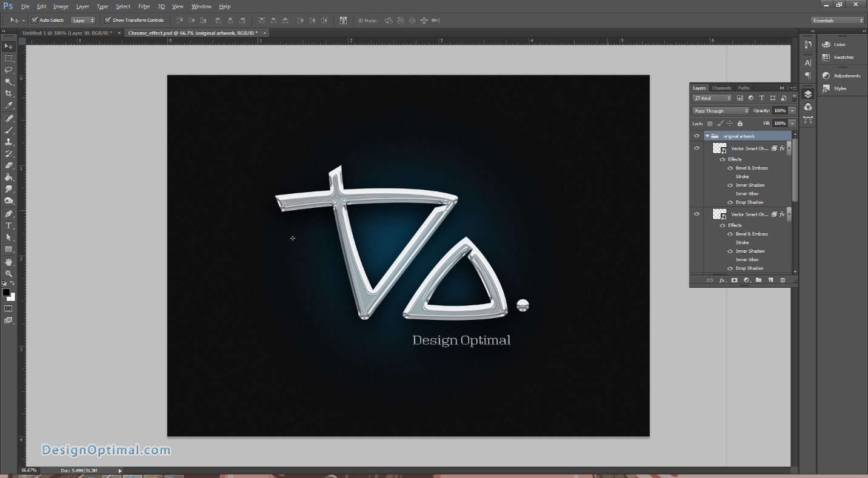Click the foreground color swatch
Screen dimensions: 868x478
tap(6, 293)
